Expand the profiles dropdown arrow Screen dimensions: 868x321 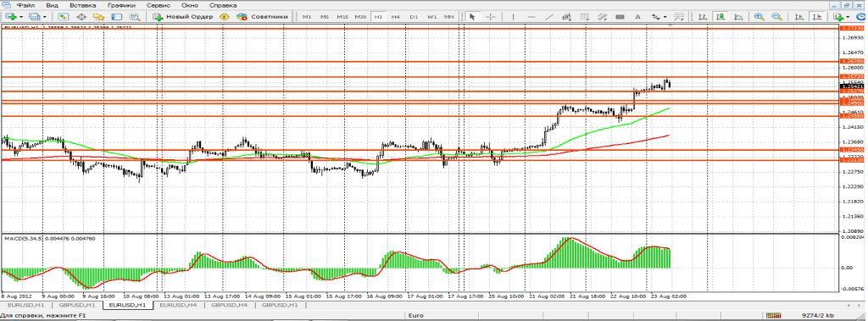point(45,17)
